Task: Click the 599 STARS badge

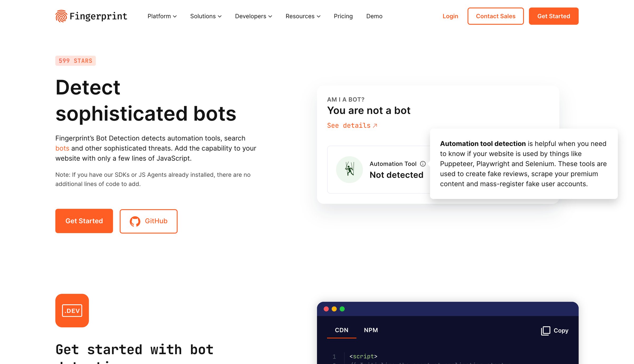Action: tap(76, 61)
